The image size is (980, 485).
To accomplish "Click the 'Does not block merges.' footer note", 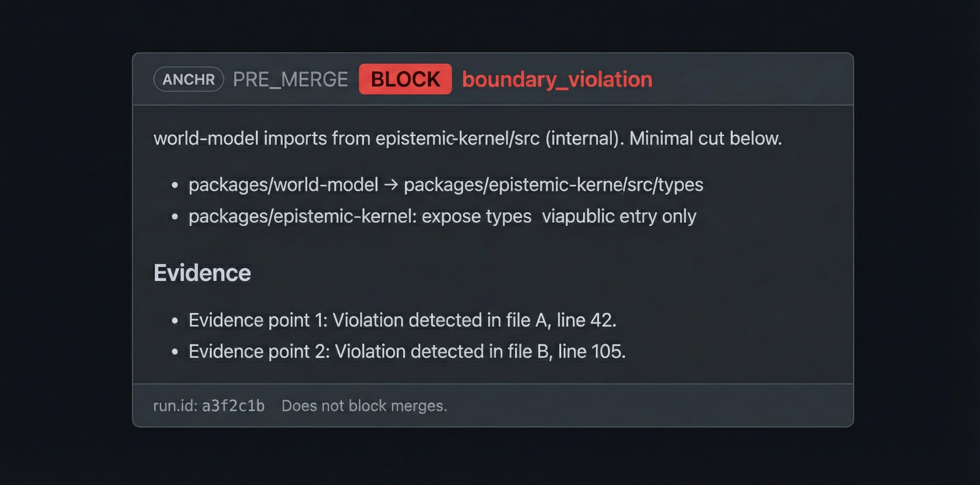I will pyautogui.click(x=364, y=406).
